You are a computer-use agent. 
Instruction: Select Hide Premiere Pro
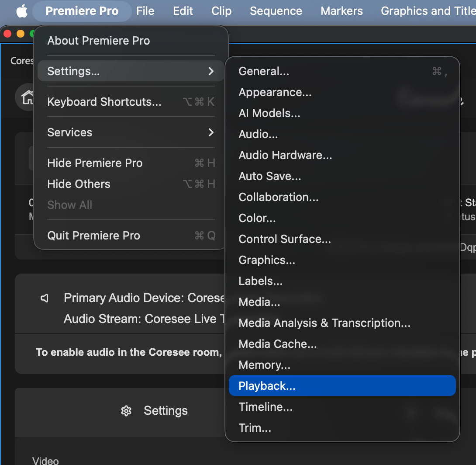click(x=131, y=163)
